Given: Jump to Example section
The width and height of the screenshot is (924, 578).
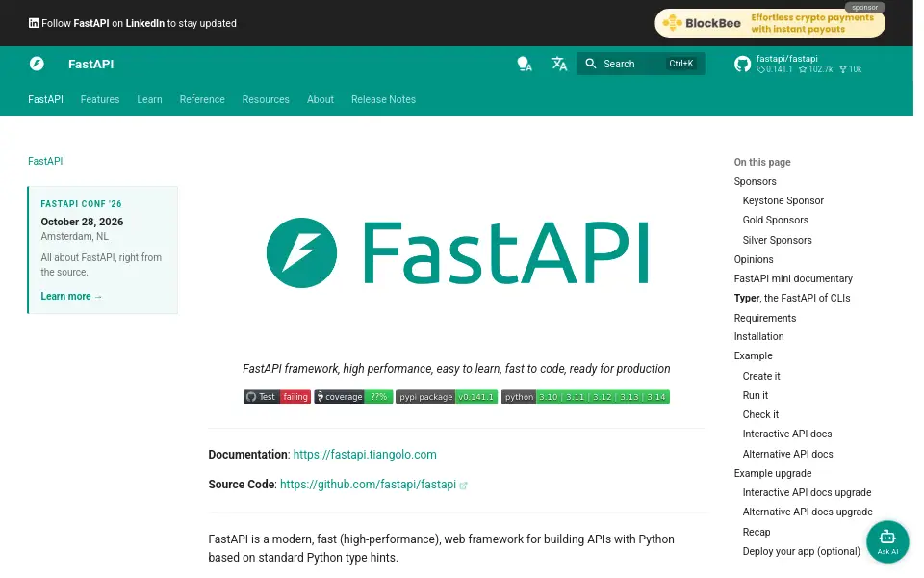Looking at the screenshot, I should 753,356.
